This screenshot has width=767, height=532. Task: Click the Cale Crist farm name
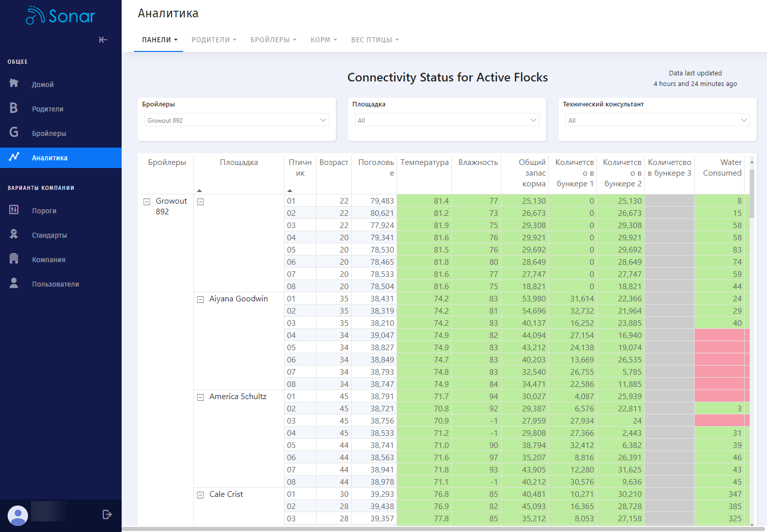226,494
